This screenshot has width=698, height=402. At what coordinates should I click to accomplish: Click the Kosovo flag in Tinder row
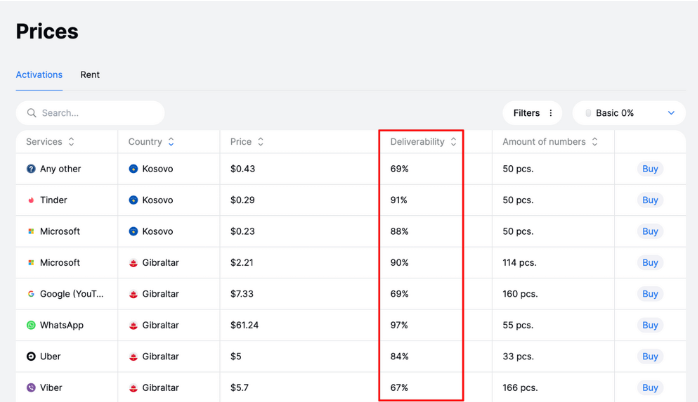click(x=133, y=200)
